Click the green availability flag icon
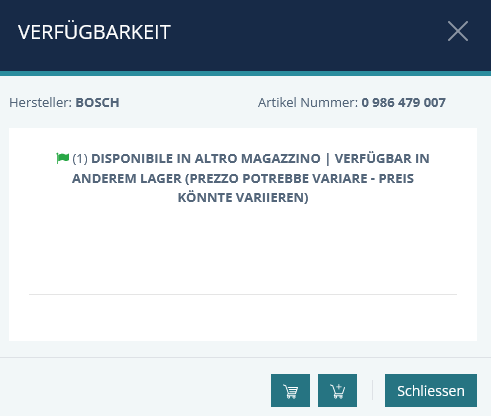Screen dimensions: 491x416 pyautogui.click(x=63, y=158)
